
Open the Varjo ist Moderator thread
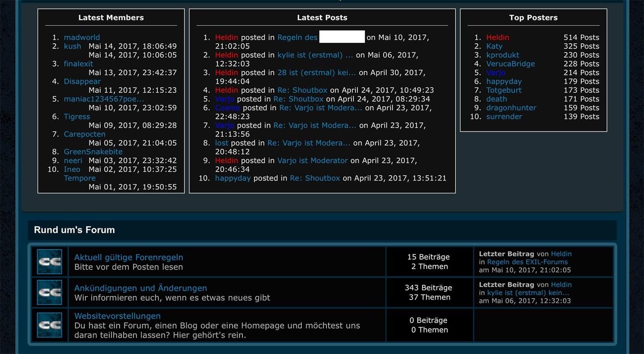point(312,160)
